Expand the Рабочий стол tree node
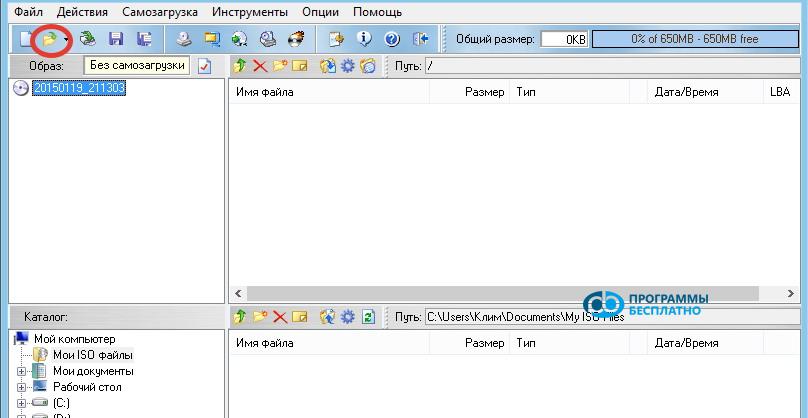The width and height of the screenshot is (808, 418). pos(21,387)
